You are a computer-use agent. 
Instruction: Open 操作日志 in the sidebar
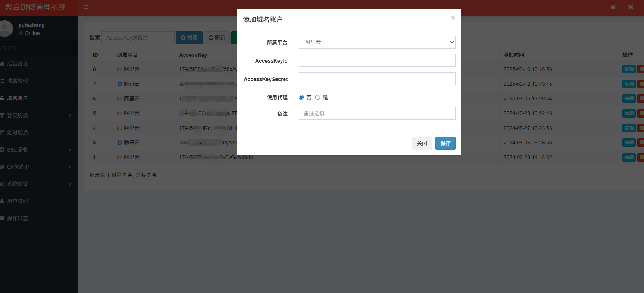[x=18, y=218]
